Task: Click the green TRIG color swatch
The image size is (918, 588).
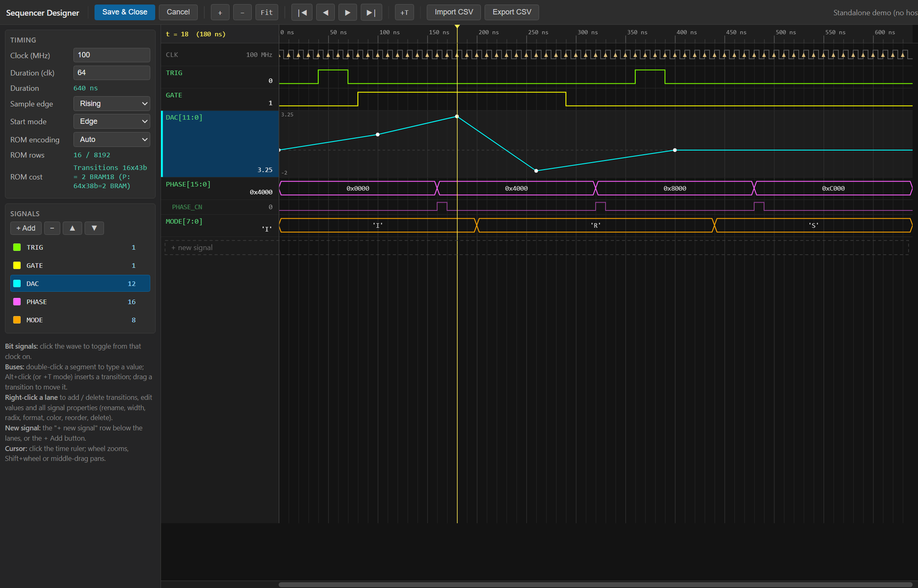Action: [x=17, y=247]
